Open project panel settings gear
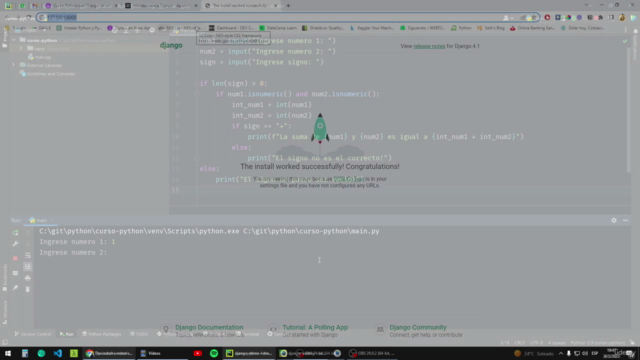Viewport: 640px width, 360px height. pos(152,30)
